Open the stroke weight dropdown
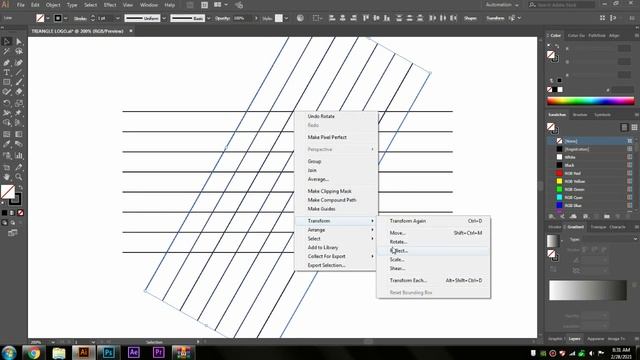Viewport: 640px width, 360px height. point(118,18)
